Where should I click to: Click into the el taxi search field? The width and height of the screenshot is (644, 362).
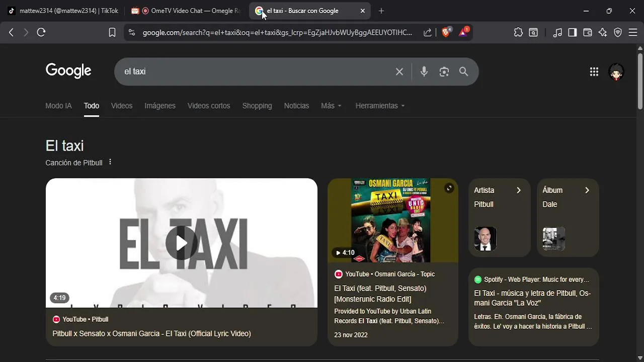click(257, 71)
